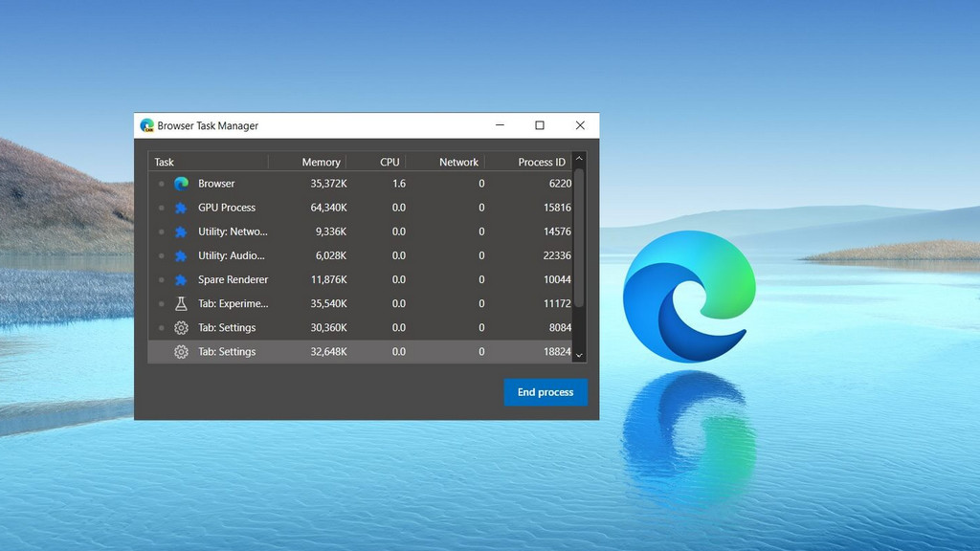The height and width of the screenshot is (551, 980).
Task: Maximize the Browser Task Manager window
Action: click(540, 125)
